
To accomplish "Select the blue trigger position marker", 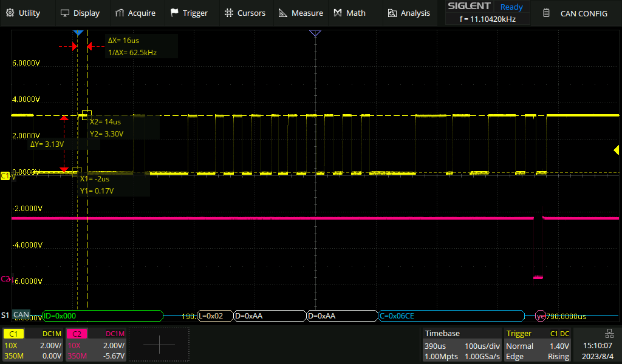I will click(78, 33).
